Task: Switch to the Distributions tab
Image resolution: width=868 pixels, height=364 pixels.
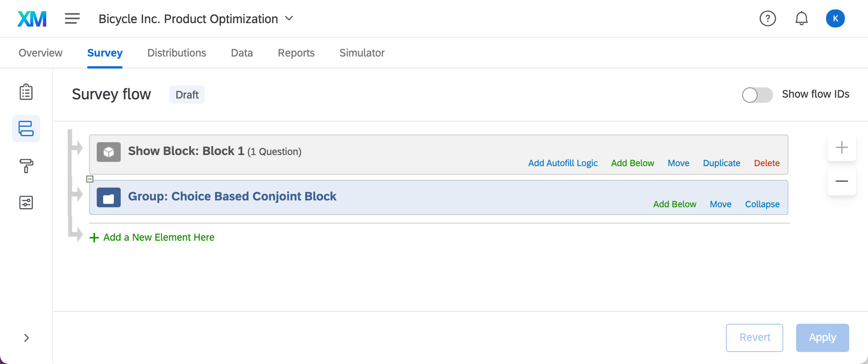Action: pos(177,53)
